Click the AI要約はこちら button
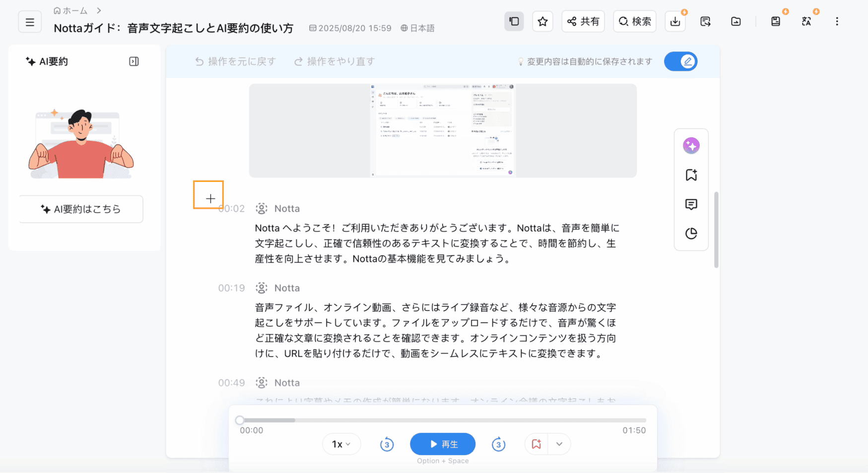The height and width of the screenshot is (473, 868). (81, 209)
